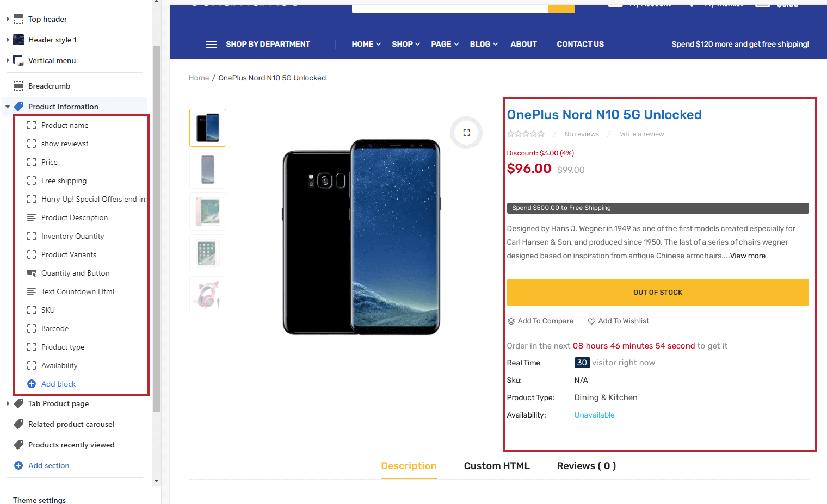Screen dimensions: 827x504
Task: Click the Add To Compare layers icon
Action: pos(511,321)
